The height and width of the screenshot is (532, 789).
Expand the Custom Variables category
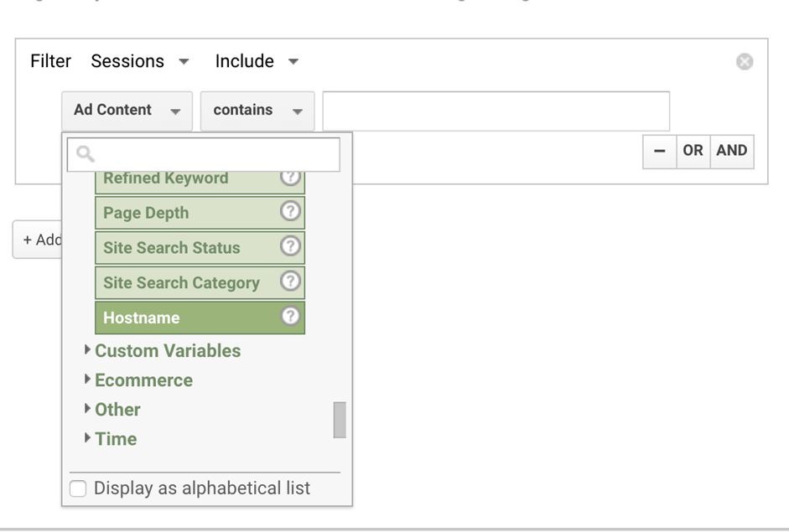pyautogui.click(x=168, y=350)
